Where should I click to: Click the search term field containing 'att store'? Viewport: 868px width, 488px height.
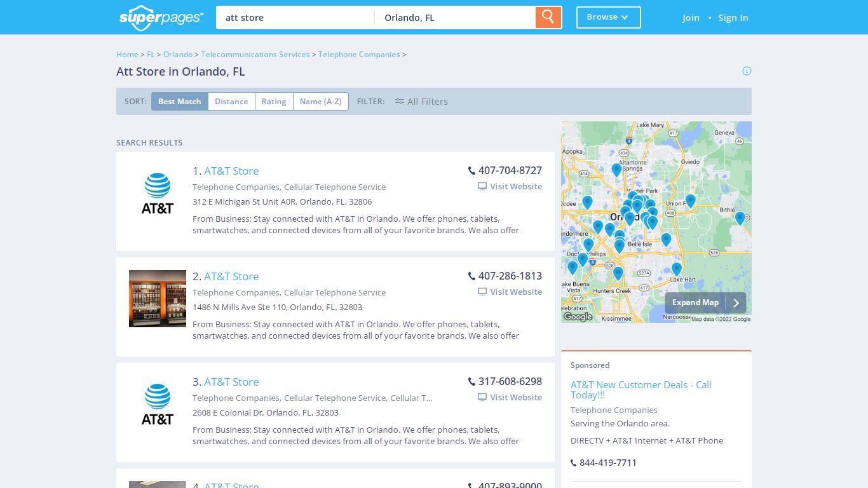(x=295, y=18)
